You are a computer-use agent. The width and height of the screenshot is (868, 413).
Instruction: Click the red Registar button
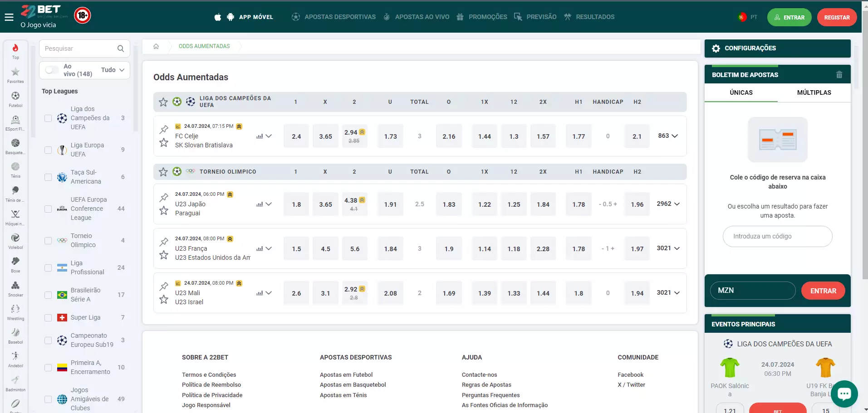click(837, 18)
